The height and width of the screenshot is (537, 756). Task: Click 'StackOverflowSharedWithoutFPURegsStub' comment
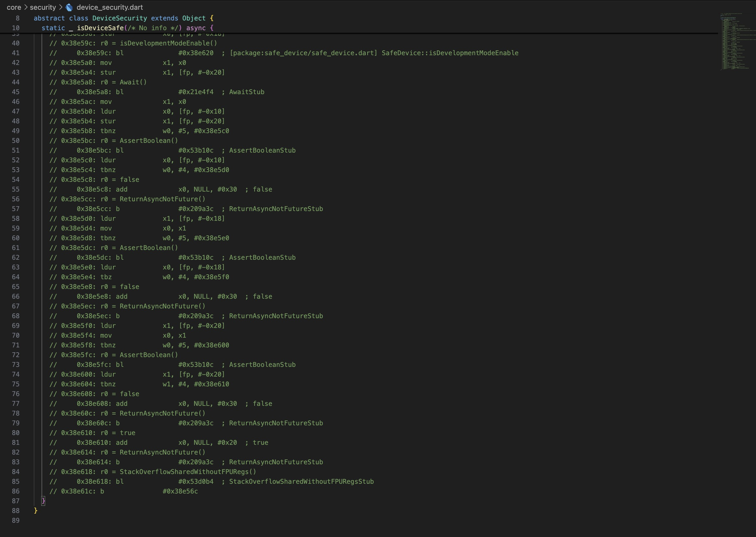(x=301, y=482)
